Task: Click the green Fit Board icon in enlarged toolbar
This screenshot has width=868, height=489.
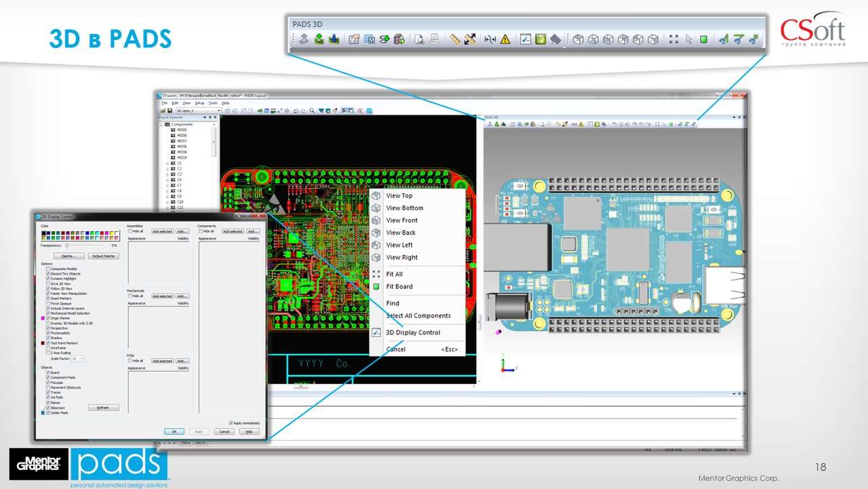Action: (x=704, y=39)
